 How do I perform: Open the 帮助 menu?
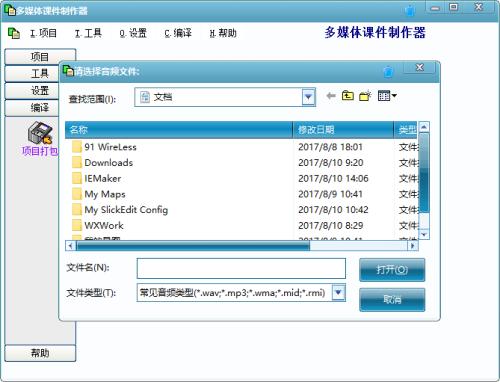(223, 33)
